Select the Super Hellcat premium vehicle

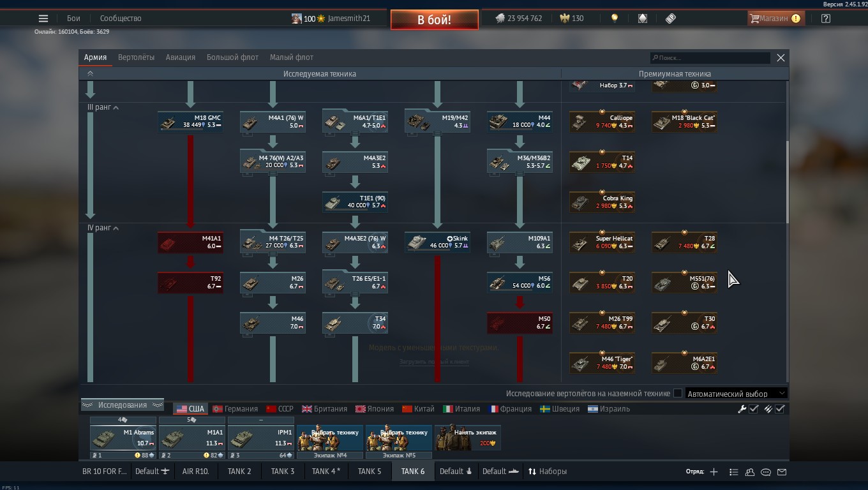(x=602, y=242)
